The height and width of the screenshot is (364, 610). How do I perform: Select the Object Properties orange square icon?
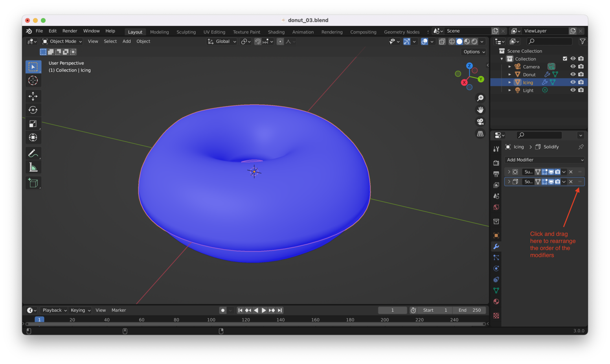point(496,235)
